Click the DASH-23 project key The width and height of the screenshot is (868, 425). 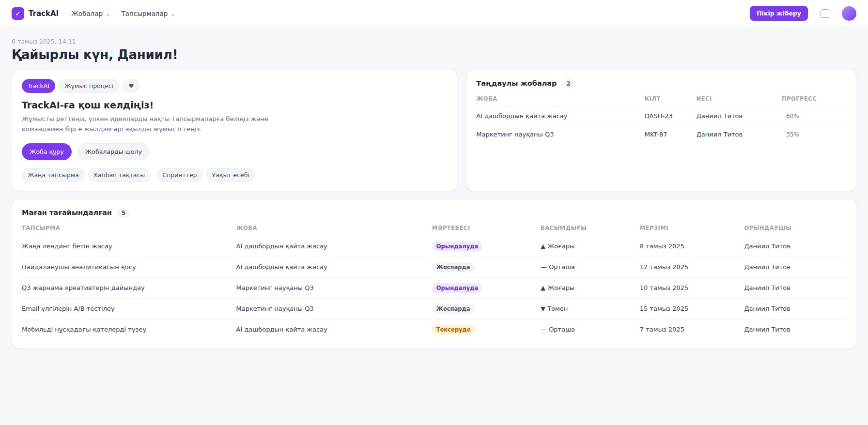[658, 116]
